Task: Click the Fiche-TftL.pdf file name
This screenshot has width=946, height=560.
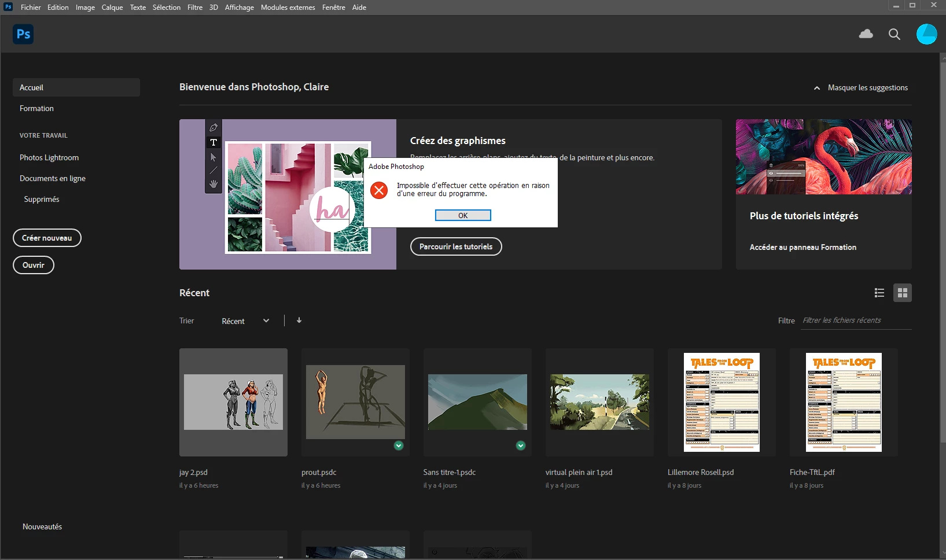Action: coord(812,472)
